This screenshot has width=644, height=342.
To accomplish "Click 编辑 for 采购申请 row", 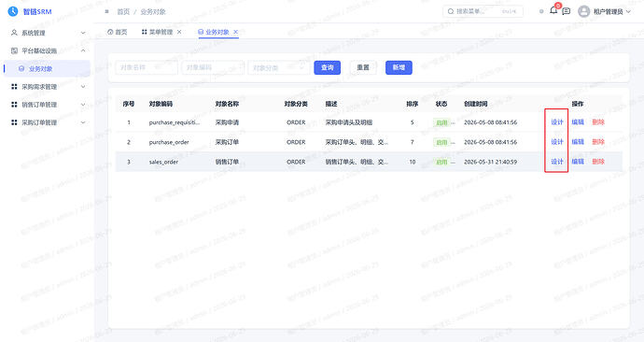I will pos(578,122).
